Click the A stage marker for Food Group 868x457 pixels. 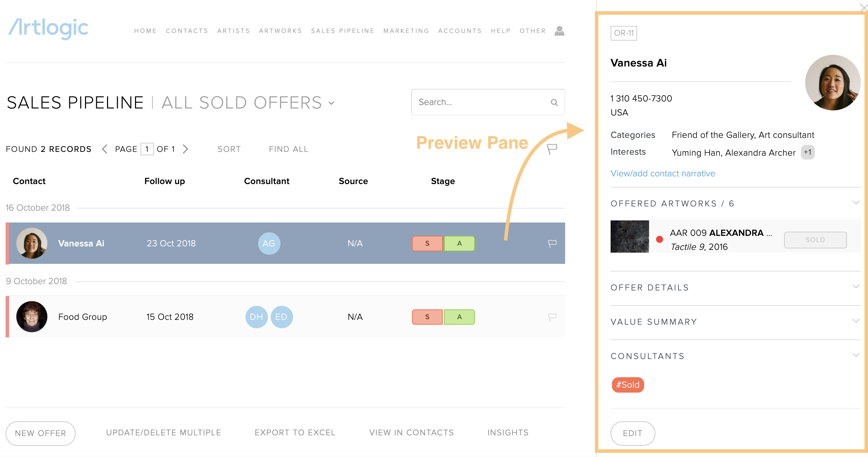[460, 317]
